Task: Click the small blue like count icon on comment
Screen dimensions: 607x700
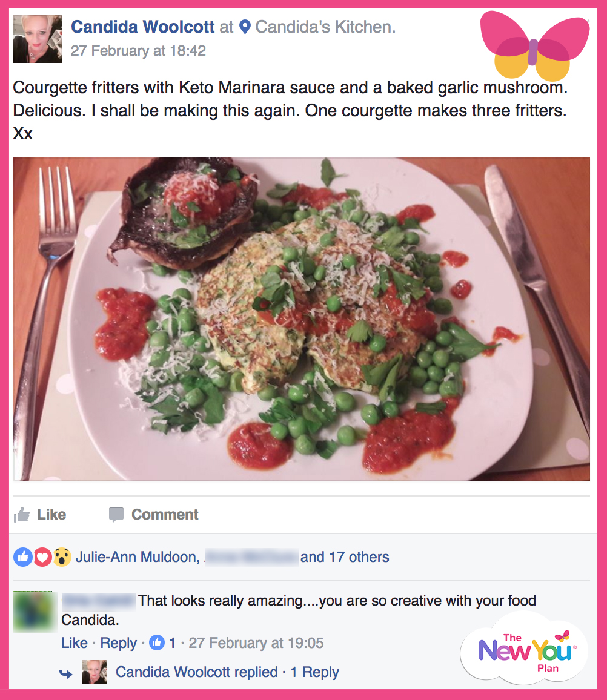Action: [x=157, y=643]
